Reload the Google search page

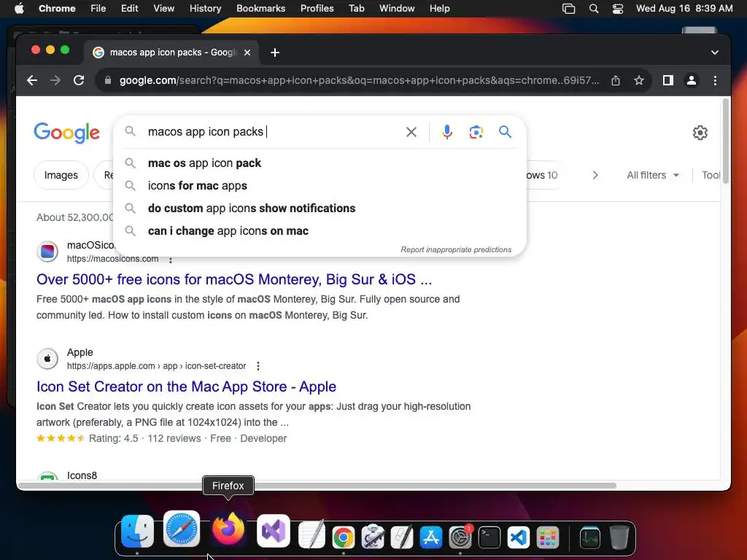point(79,80)
